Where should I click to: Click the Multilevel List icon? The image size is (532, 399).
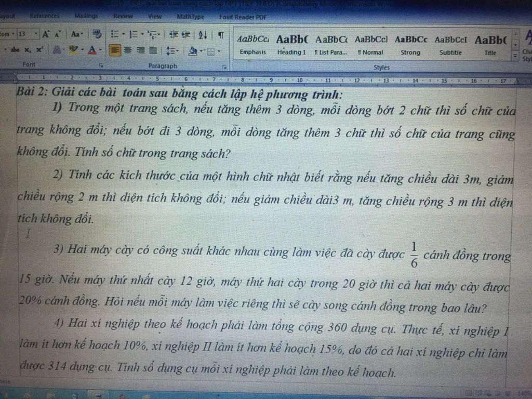[153, 35]
